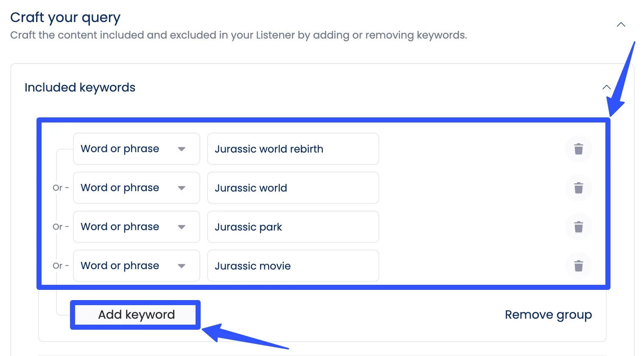This screenshot has height=356, width=644.
Task: Click the 'Remove group' link
Action: 548,314
